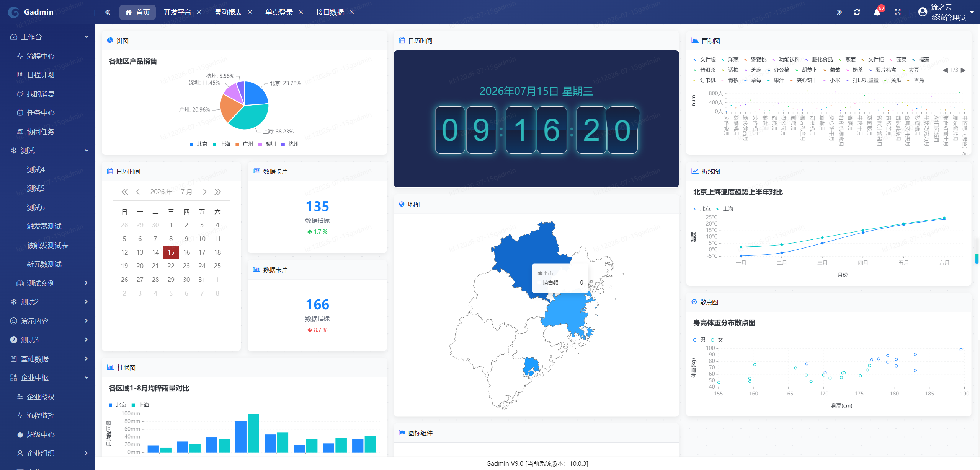Click the refresh icon in top bar
Screen dimensions: 980x470
point(857,12)
